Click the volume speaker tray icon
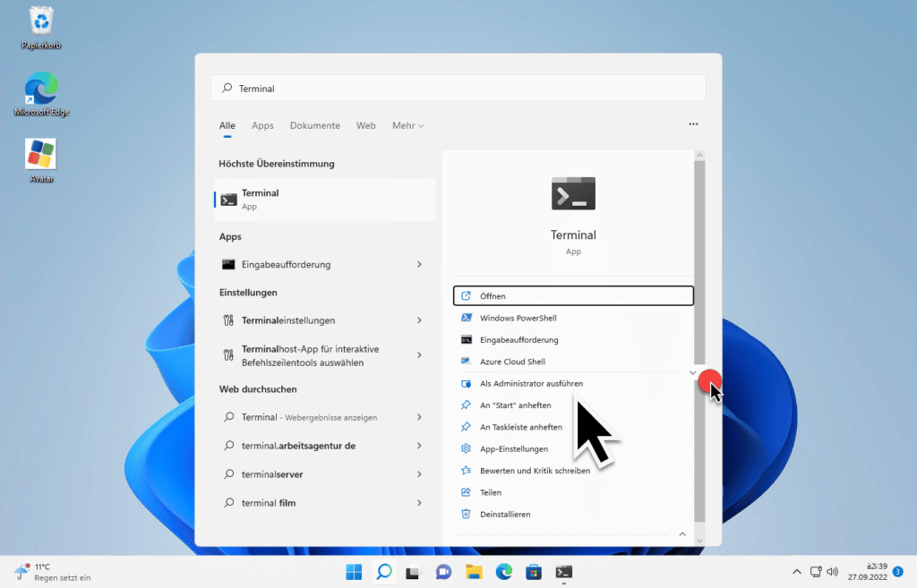 [832, 572]
